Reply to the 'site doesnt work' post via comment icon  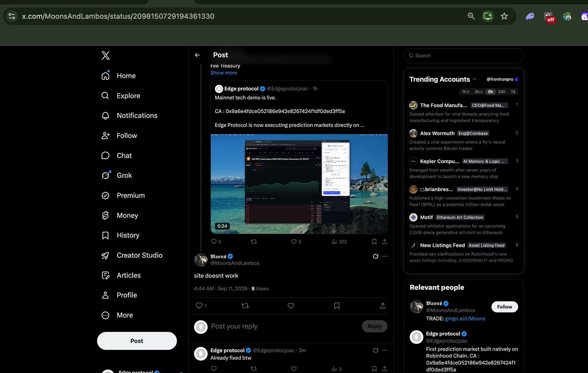(x=199, y=305)
